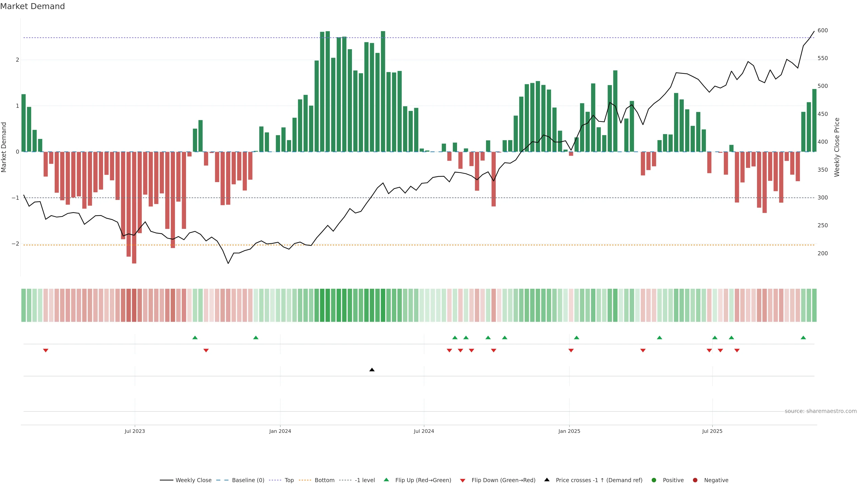The height and width of the screenshot is (488, 868).
Task: Toggle the Top dotted-line legend entry
Action: (289, 480)
